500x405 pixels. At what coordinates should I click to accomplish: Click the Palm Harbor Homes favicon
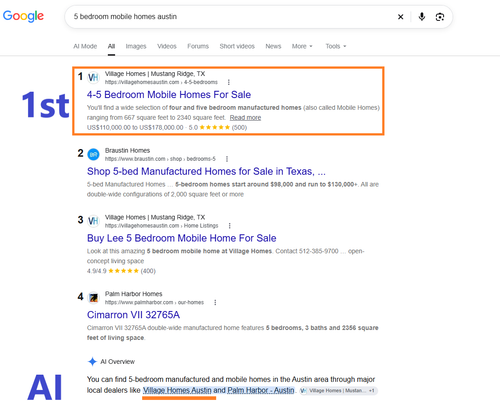[x=93, y=298]
